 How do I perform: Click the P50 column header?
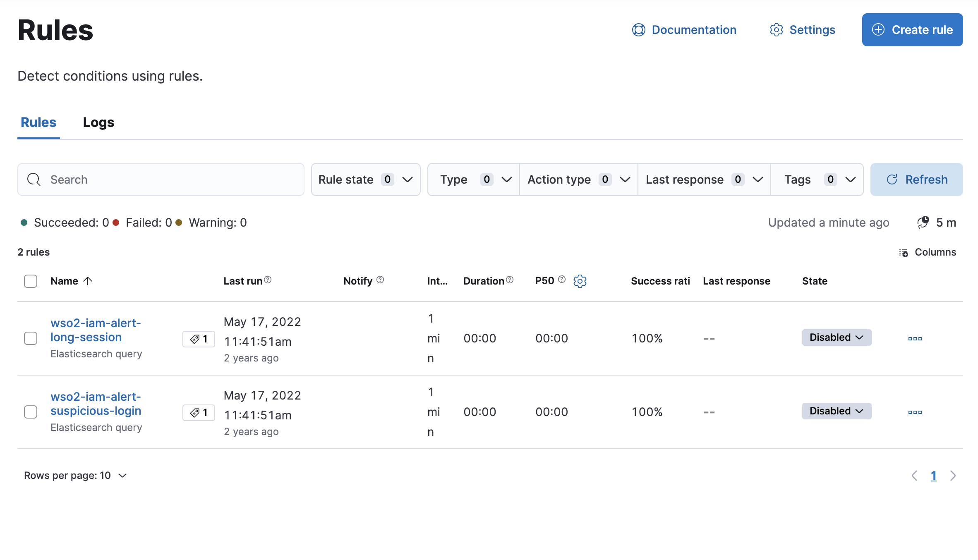pyautogui.click(x=544, y=281)
